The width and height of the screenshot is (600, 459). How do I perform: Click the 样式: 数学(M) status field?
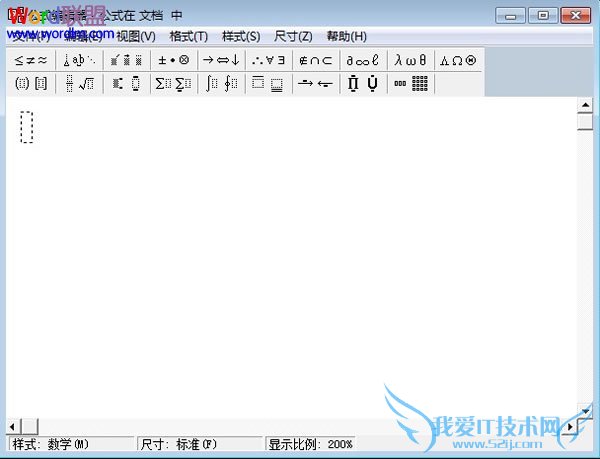click(x=72, y=444)
